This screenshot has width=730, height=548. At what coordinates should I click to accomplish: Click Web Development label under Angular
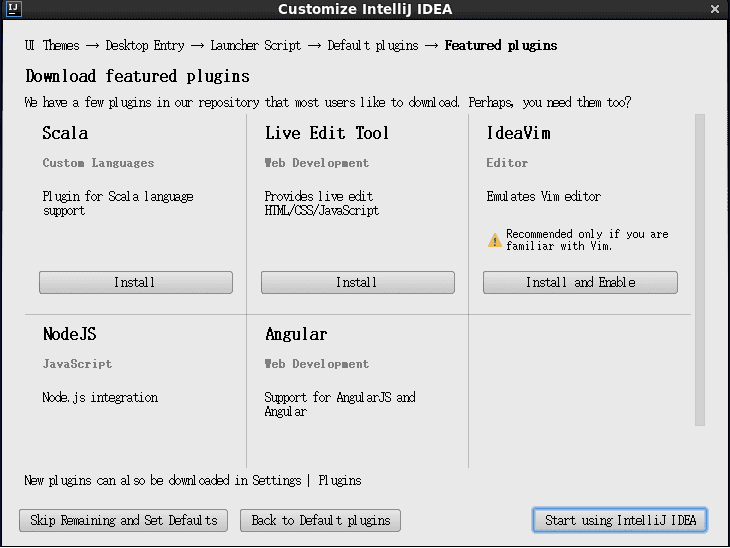click(x=317, y=364)
